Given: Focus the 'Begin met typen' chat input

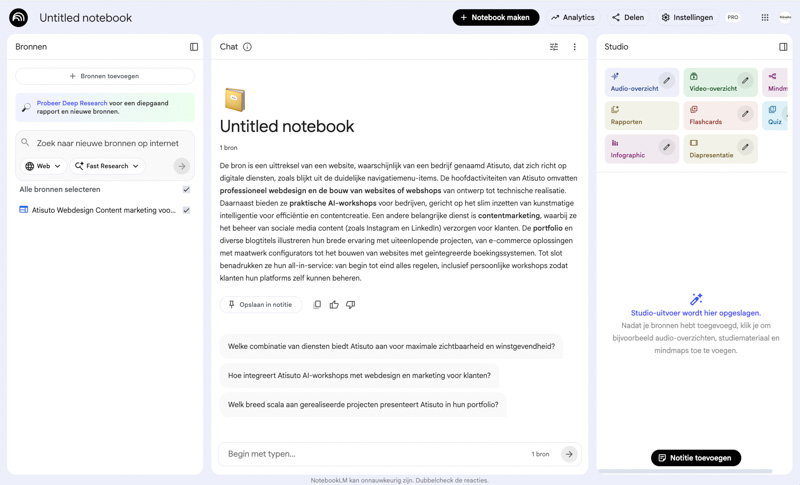Looking at the screenshot, I should tap(370, 454).
